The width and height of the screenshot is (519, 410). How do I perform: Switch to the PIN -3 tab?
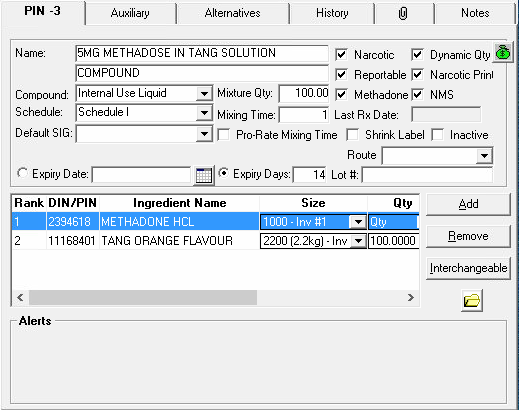coord(43,12)
